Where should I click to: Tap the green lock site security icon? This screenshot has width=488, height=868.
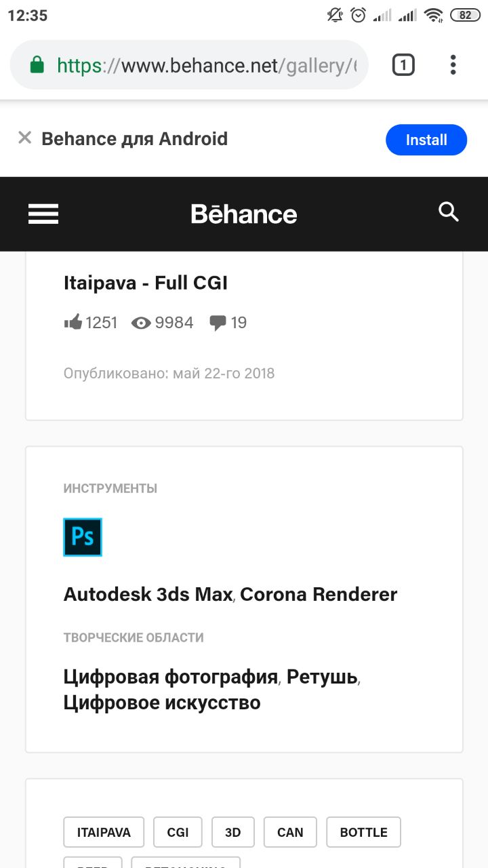coord(37,65)
